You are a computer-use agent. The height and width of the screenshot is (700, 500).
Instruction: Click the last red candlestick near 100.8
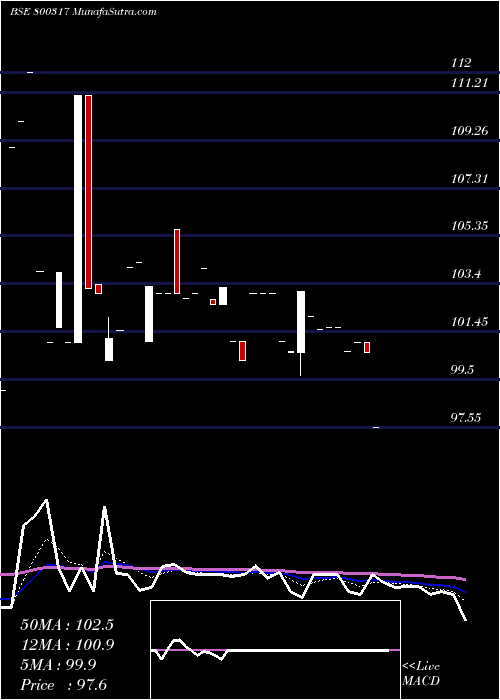tap(367, 347)
